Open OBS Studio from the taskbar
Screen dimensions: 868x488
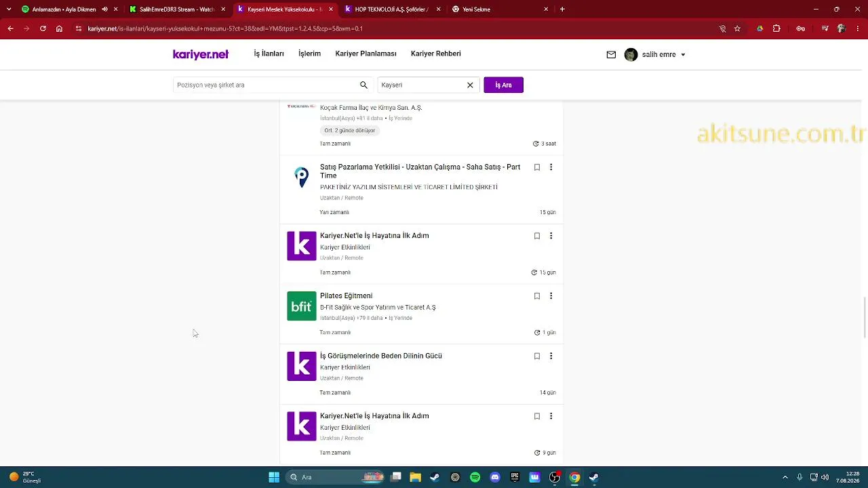(555, 477)
